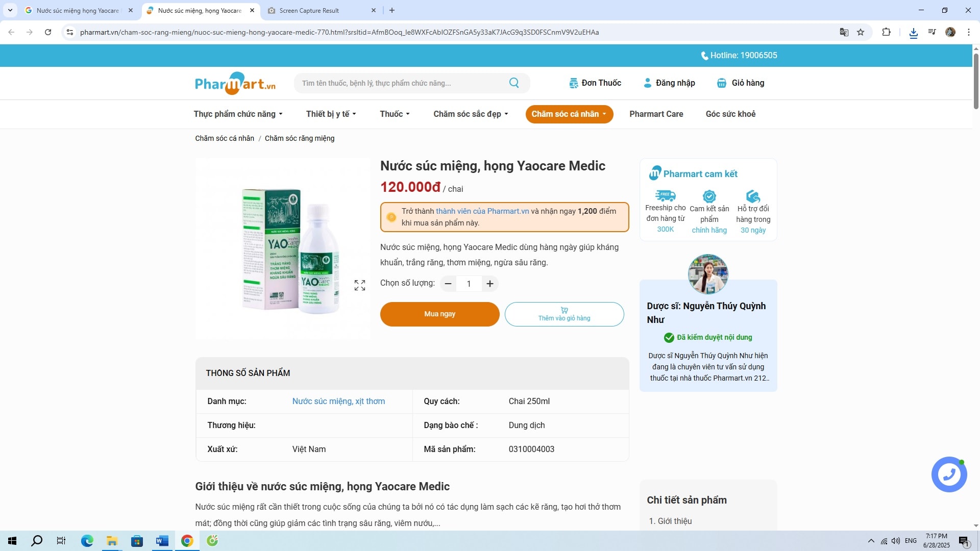
Task: Click the ENG language indicator
Action: (x=911, y=541)
